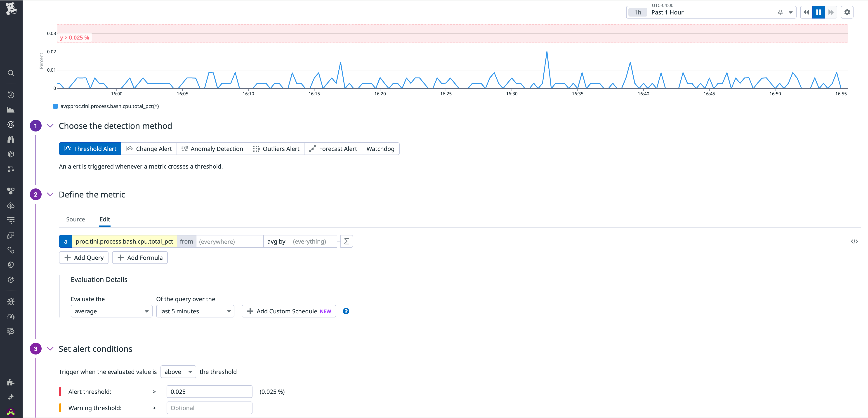Select the Forecast Alert tab
Viewport: 868px width, 418px height.
(x=333, y=148)
